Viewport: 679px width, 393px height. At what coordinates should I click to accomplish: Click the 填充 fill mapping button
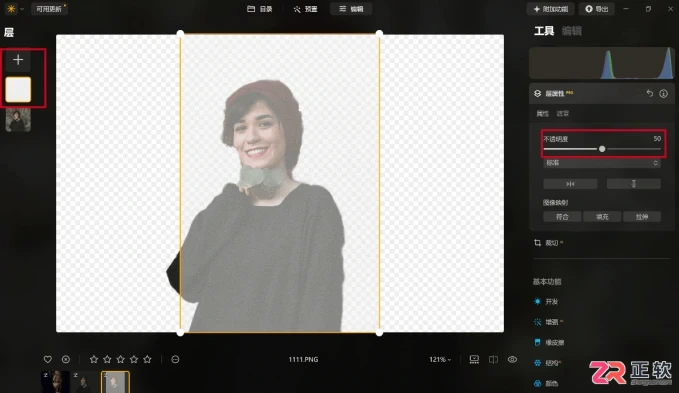(602, 217)
